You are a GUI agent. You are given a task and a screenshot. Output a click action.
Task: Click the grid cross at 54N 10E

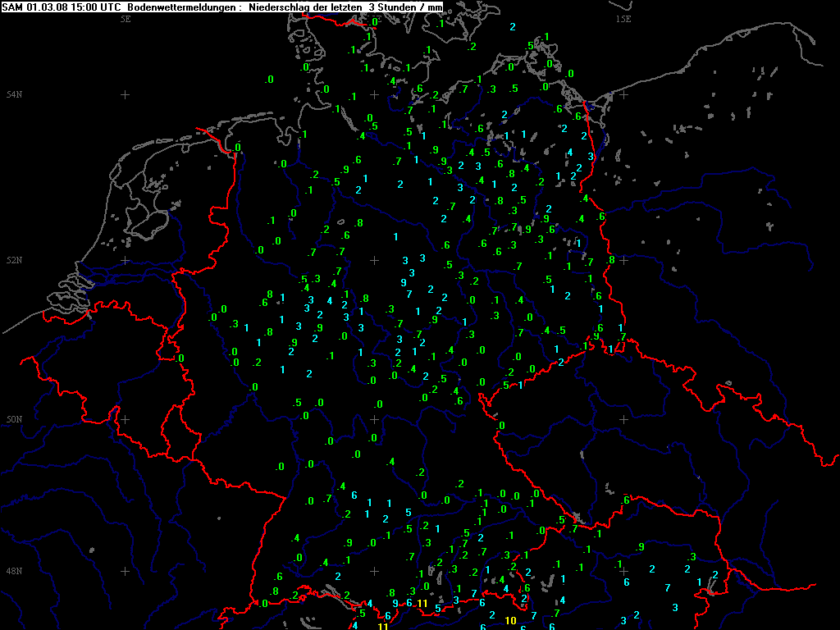point(375,94)
